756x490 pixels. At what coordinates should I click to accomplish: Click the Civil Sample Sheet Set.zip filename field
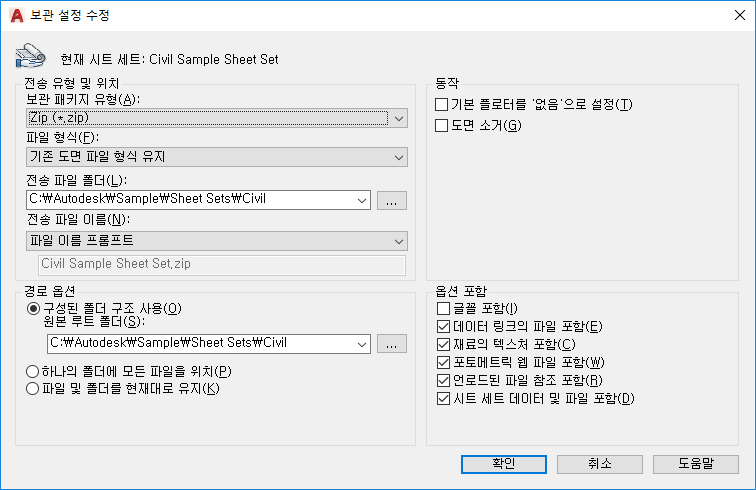221,265
